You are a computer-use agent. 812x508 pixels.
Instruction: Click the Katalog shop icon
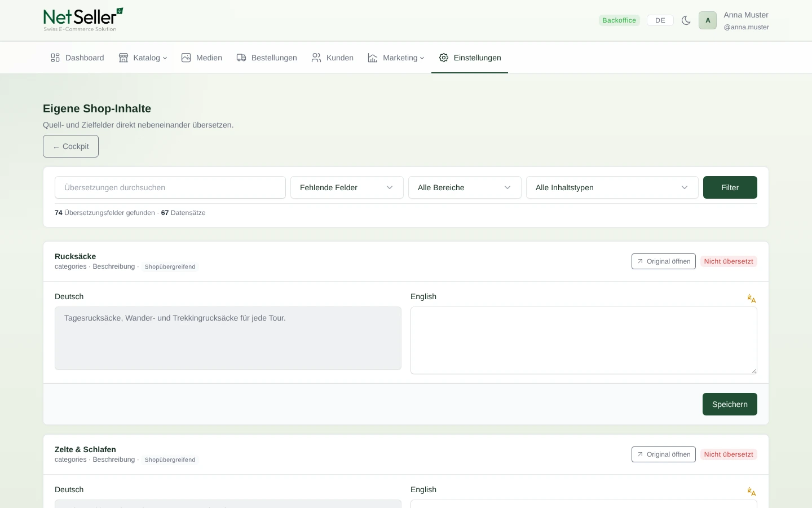[123, 58]
